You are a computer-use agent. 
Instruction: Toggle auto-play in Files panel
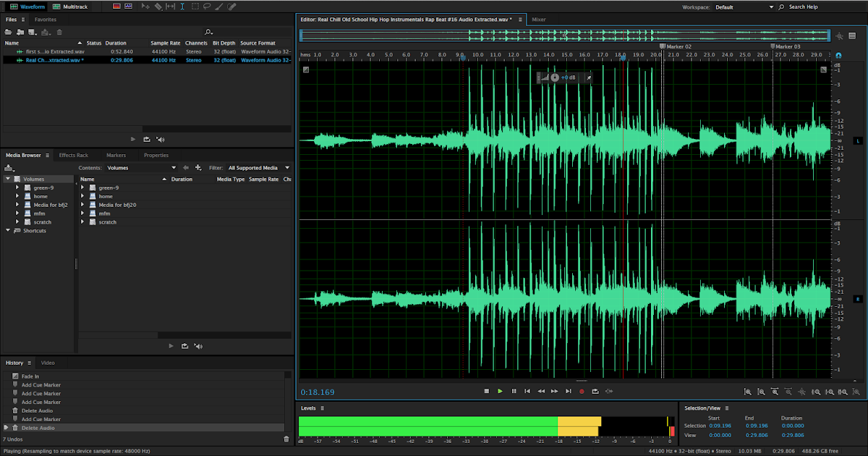161,139
